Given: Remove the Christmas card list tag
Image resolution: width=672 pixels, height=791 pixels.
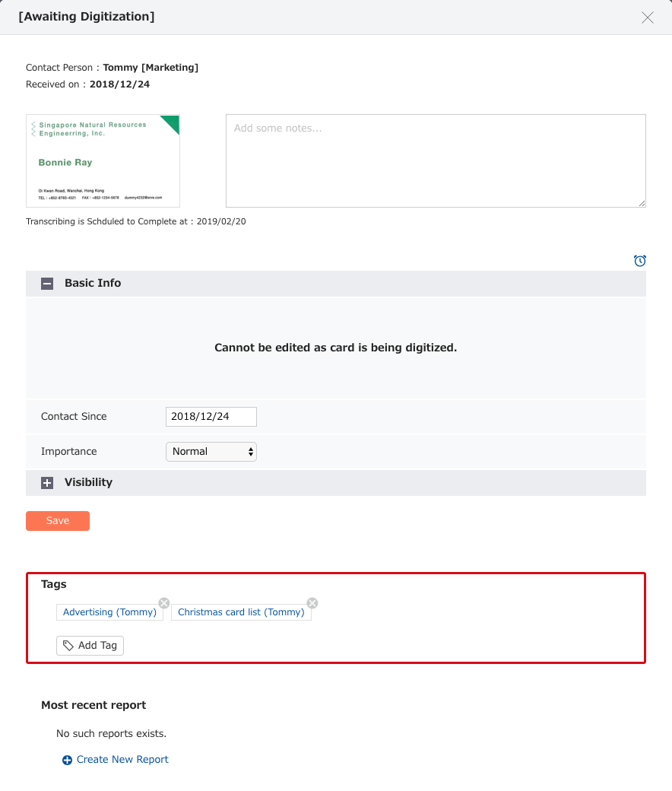Looking at the screenshot, I should tap(312, 603).
